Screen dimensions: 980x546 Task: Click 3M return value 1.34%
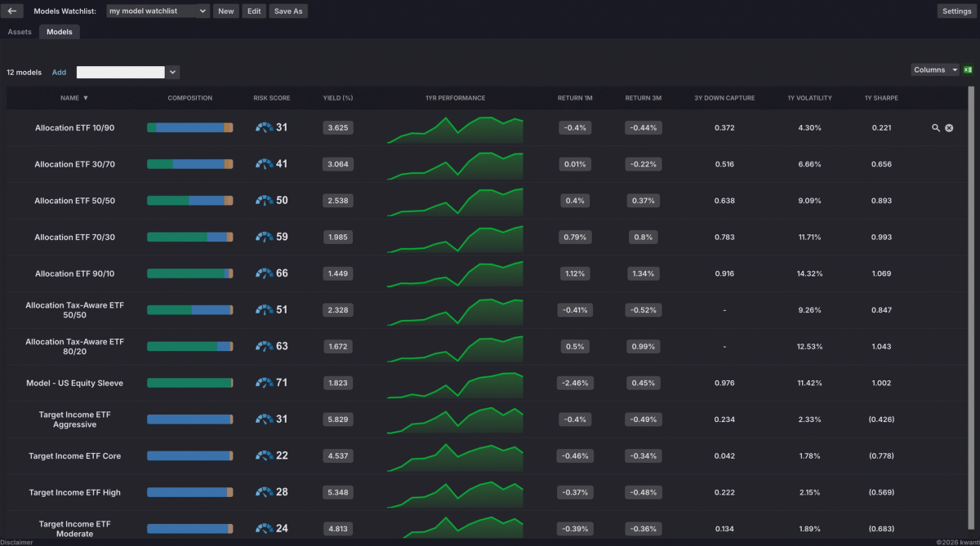click(644, 273)
